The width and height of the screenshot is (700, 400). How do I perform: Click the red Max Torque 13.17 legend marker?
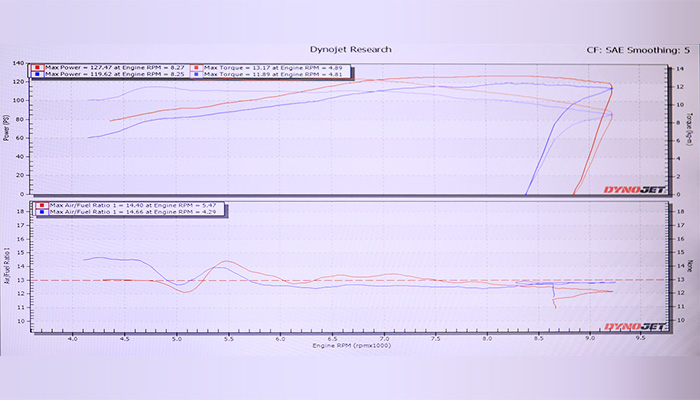tap(198, 66)
